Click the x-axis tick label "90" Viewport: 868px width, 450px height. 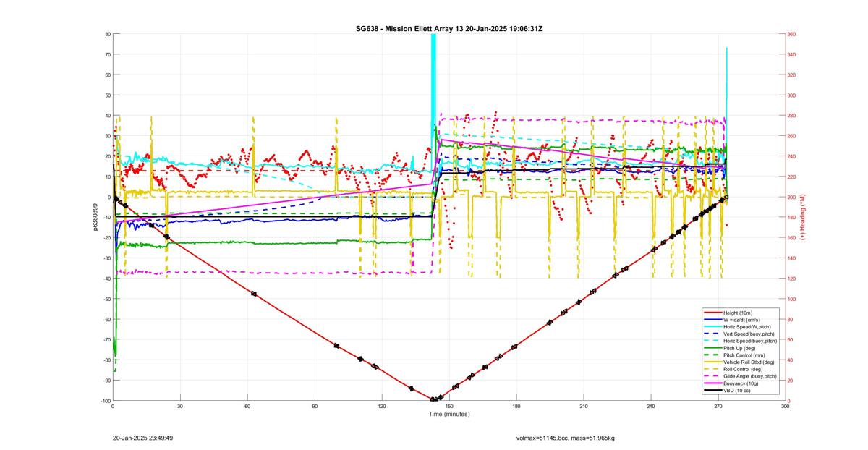point(315,407)
